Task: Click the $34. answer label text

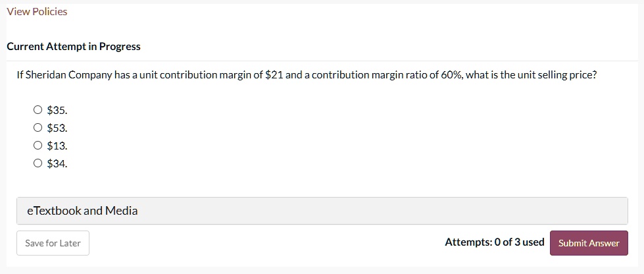Action: tap(57, 164)
